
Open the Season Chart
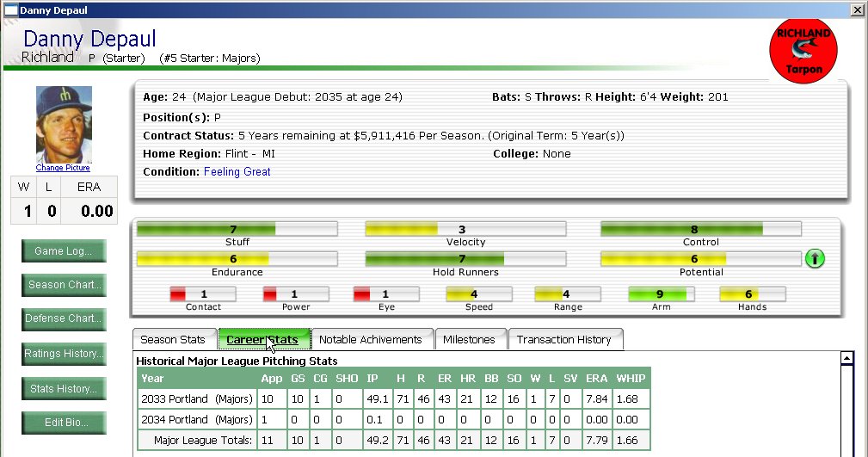(x=64, y=285)
